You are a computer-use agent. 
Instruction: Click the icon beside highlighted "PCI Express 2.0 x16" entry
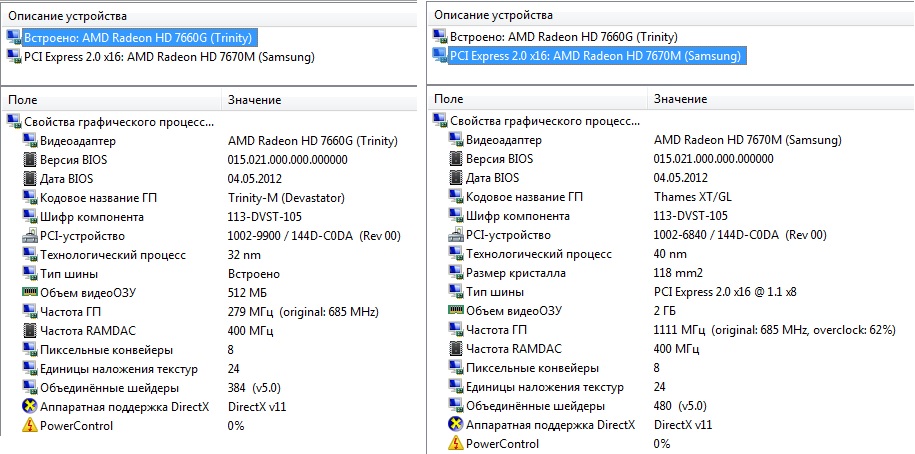(x=439, y=55)
